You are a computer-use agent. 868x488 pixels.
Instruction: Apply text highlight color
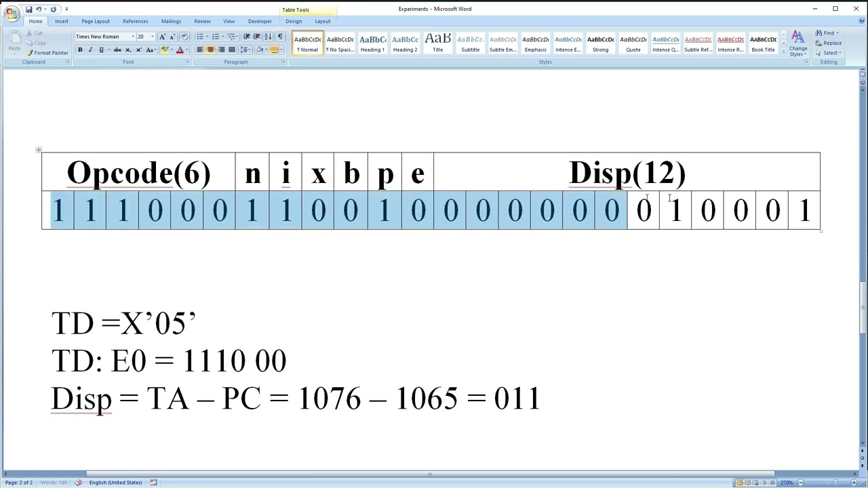click(164, 50)
